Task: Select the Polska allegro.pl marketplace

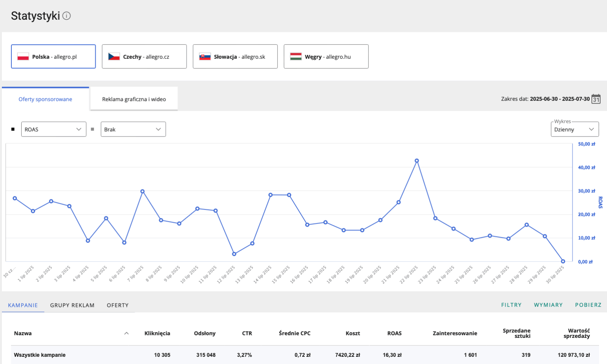Action: pyautogui.click(x=53, y=56)
